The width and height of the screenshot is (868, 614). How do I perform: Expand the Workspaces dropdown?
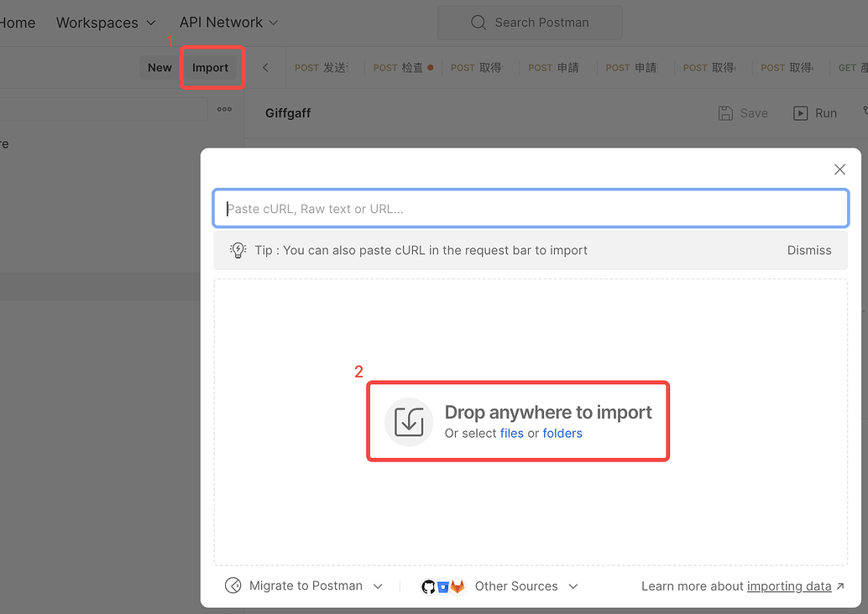click(x=106, y=23)
